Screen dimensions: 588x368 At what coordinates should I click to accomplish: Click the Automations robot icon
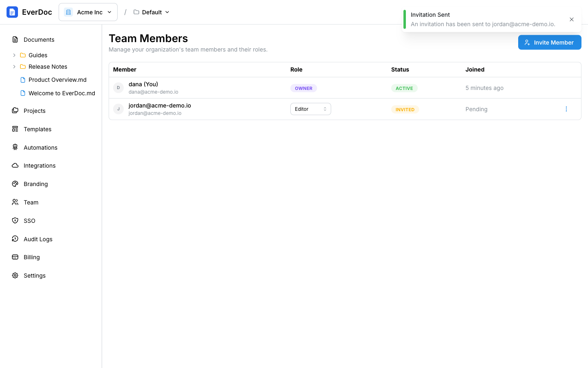coord(15,147)
